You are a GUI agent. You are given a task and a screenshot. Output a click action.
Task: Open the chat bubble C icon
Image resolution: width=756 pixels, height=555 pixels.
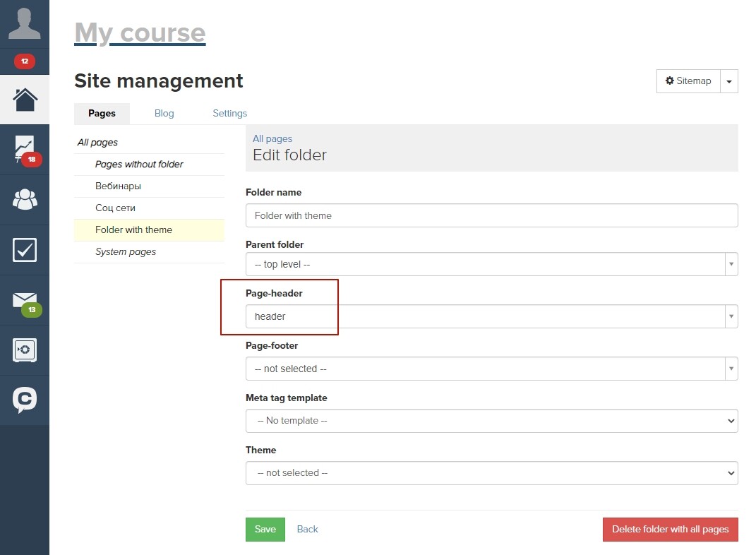click(x=25, y=400)
